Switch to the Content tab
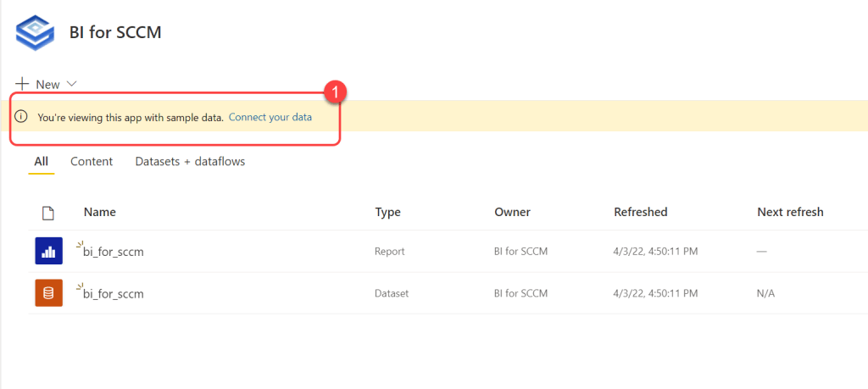 92,161
